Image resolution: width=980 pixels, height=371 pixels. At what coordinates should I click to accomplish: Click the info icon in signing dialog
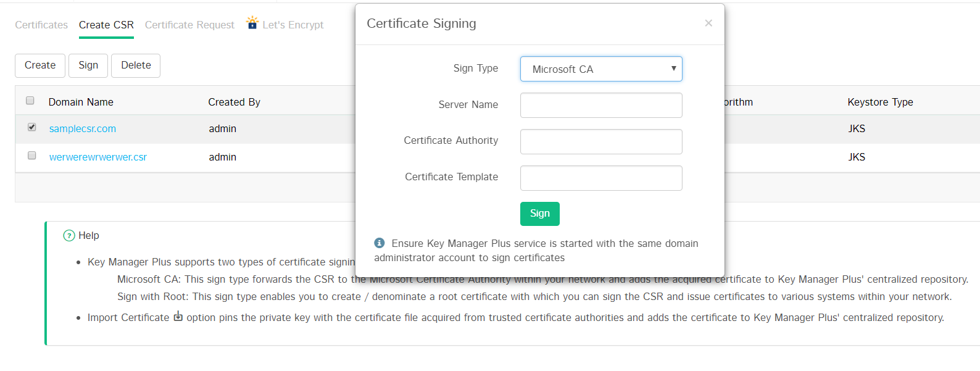380,243
